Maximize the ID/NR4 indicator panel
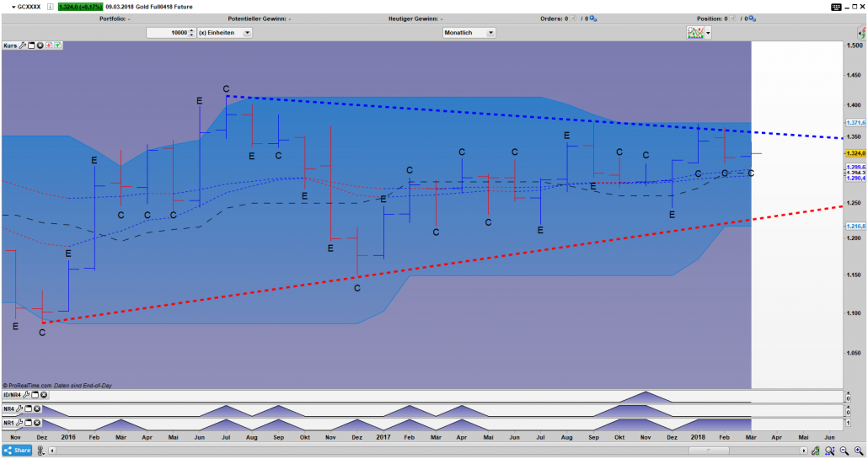Image resolution: width=868 pixels, height=459 pixels. 35,395
